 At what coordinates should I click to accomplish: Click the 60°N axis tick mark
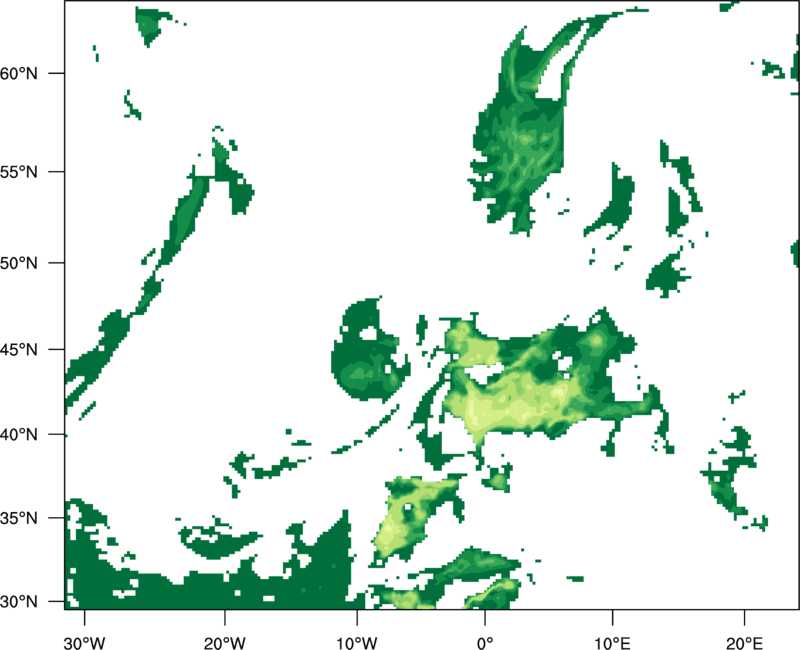coord(57,73)
